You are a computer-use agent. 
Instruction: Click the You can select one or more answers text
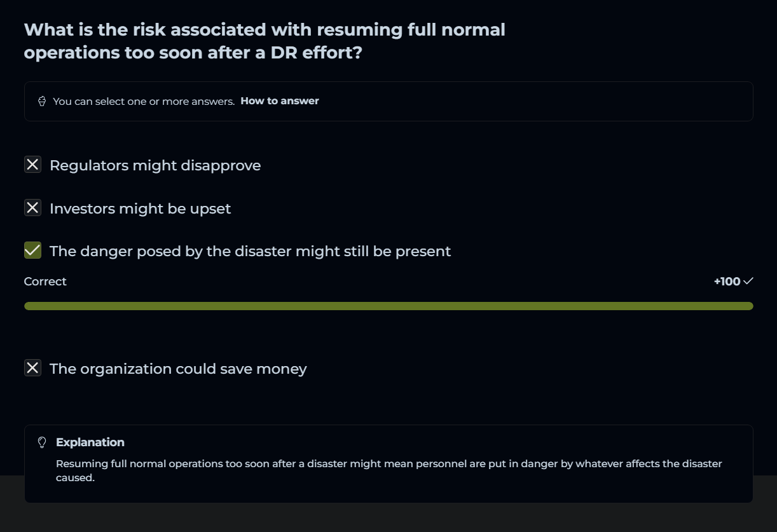144,101
